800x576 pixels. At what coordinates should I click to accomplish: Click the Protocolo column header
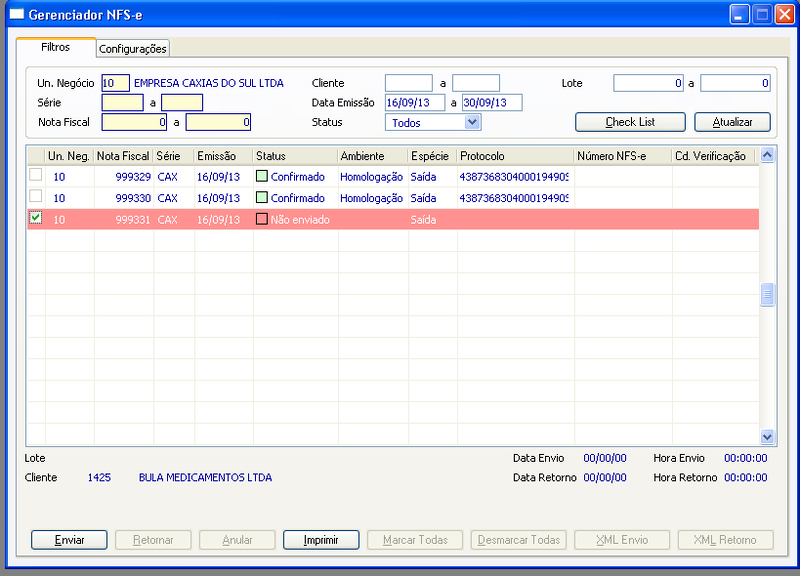point(515,156)
